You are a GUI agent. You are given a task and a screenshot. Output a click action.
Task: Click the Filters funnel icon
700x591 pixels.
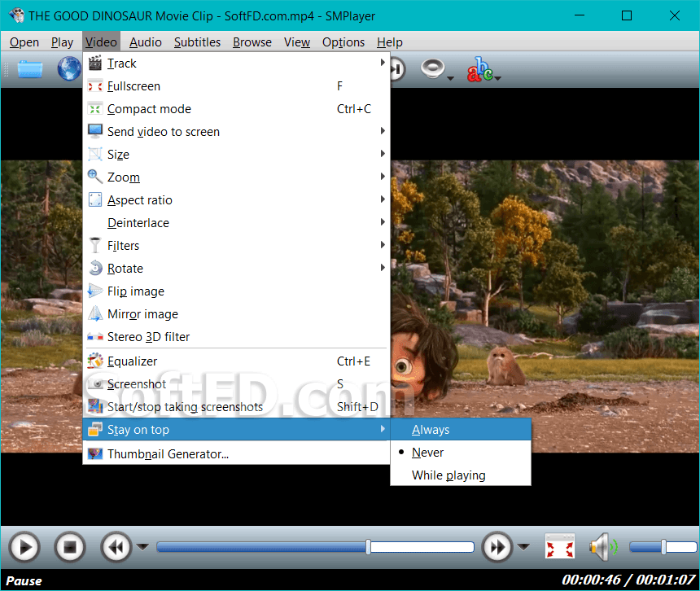[95, 245]
